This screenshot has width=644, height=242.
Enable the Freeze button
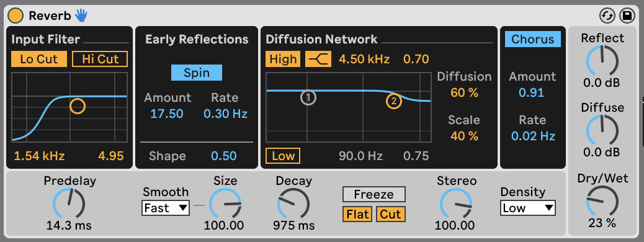(x=373, y=194)
